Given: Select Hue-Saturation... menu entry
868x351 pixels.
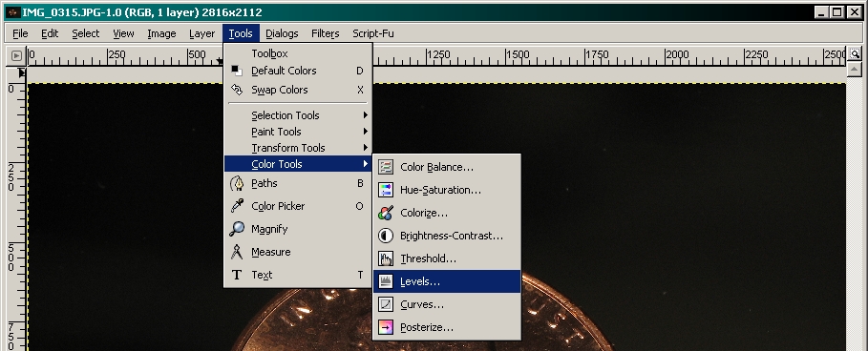Looking at the screenshot, I should [447, 190].
